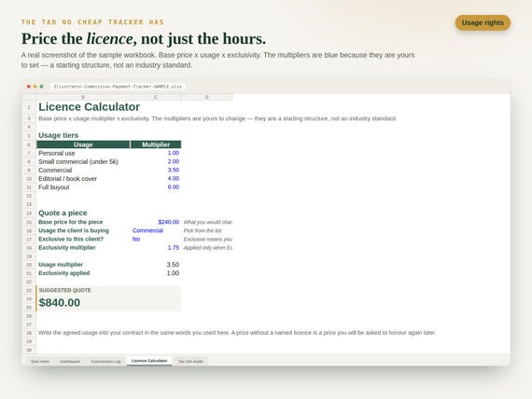Image resolution: width=532 pixels, height=399 pixels.
Task: Click 'THE TAB NO CHEAP TRACKER HAS' eyebrow
Action: pyautogui.click(x=92, y=22)
